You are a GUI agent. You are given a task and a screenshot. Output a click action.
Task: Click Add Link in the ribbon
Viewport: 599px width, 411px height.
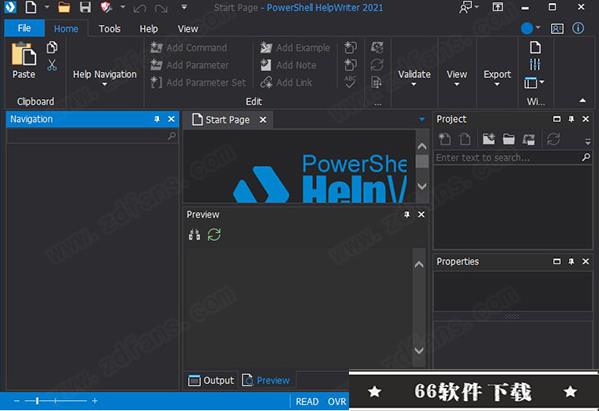pos(286,83)
